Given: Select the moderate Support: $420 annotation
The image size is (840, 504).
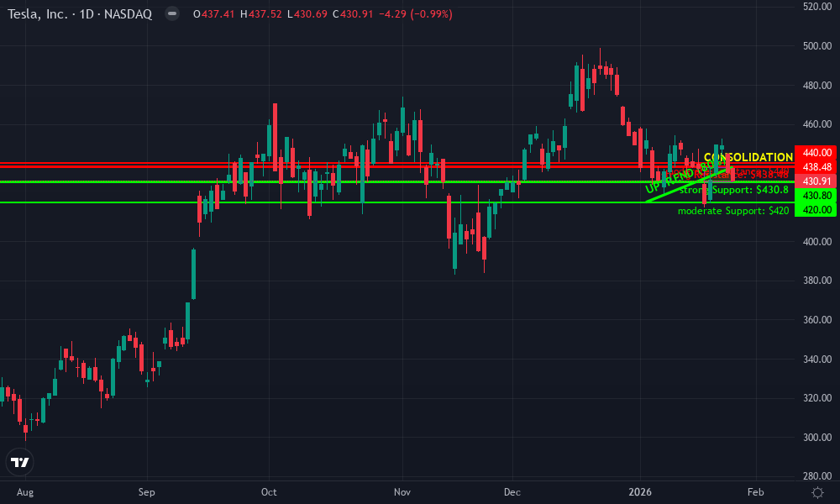Looking at the screenshot, I should click(x=734, y=211).
